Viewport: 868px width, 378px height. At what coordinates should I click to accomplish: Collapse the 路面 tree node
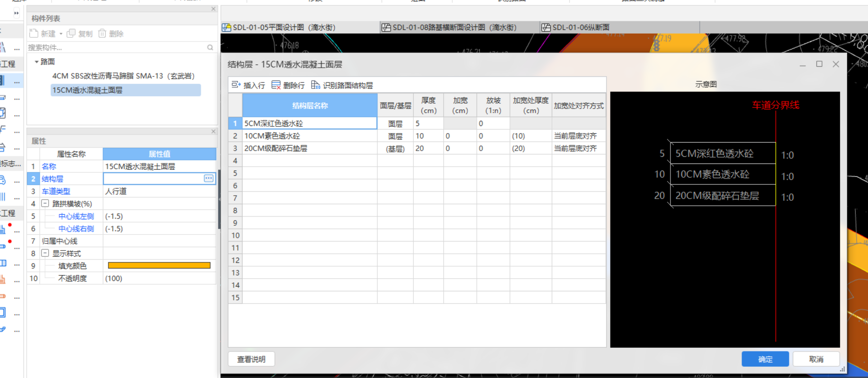pos(36,62)
